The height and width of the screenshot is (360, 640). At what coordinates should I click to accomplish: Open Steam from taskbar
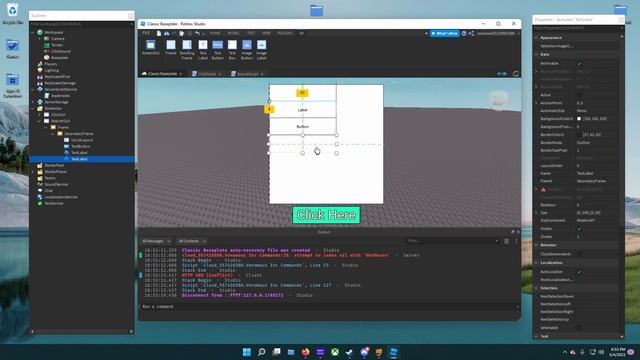tap(349, 352)
